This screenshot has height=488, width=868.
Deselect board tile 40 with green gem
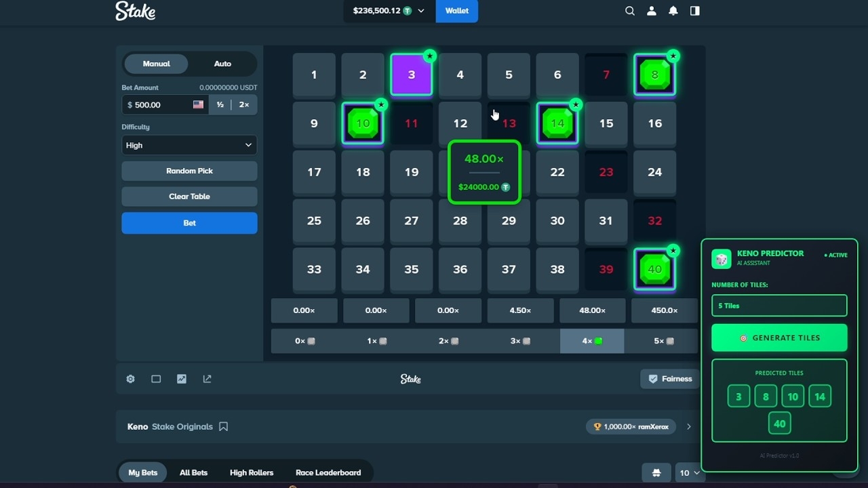(x=654, y=269)
